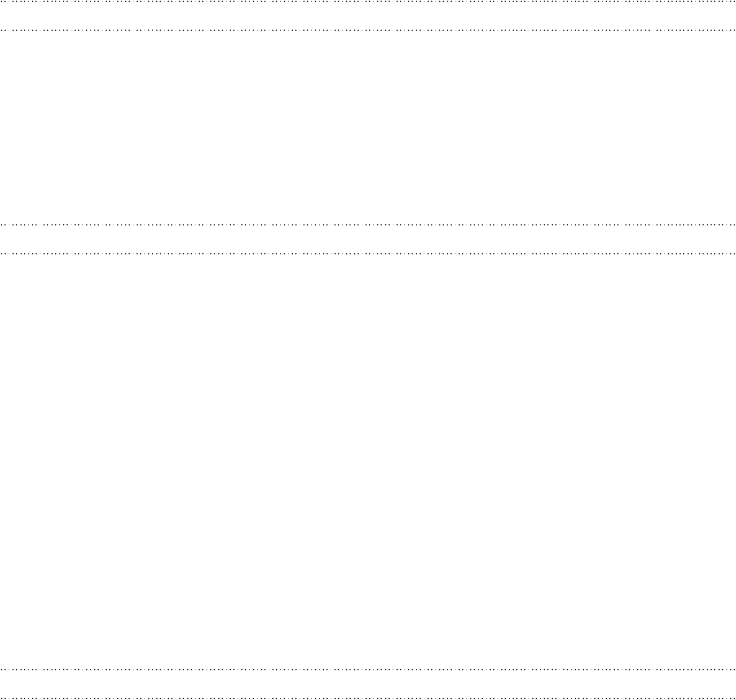The width and height of the screenshot is (736, 700).
Task: Click center of lower blank white area
Action: click(x=368, y=462)
